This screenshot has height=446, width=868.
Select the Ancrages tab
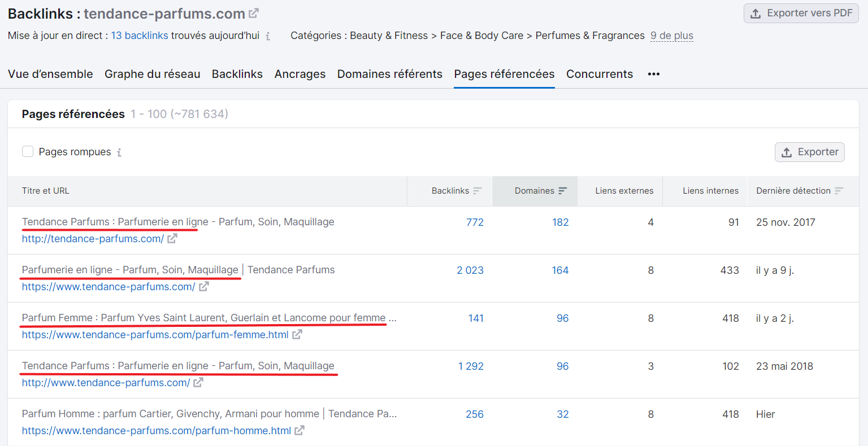coord(300,74)
